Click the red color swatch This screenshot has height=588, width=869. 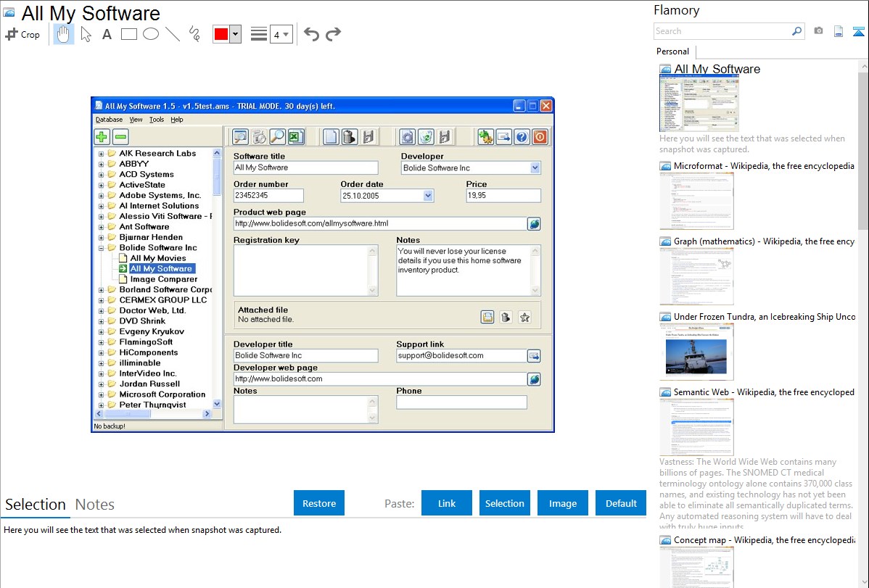(221, 34)
